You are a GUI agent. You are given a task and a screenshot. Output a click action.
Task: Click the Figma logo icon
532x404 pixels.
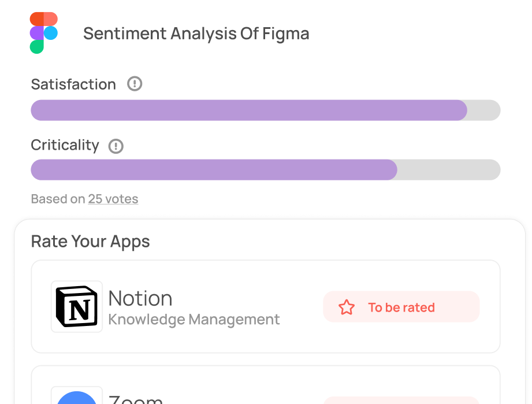[x=44, y=33]
